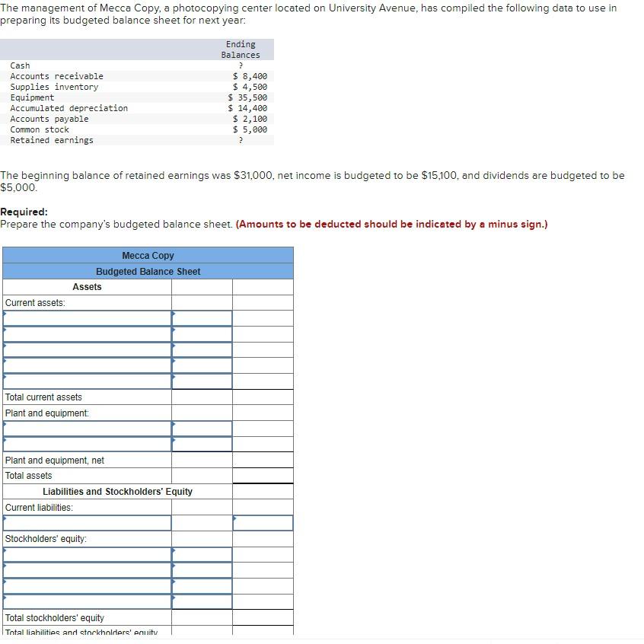Viewport: 644px width, 644px height.
Task: Open third account dropdown under Current assets
Action: tap(87, 349)
